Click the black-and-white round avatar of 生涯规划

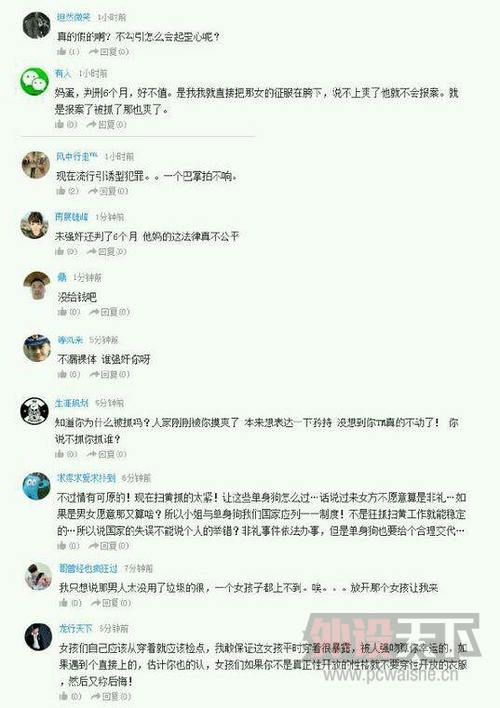(x=35, y=411)
